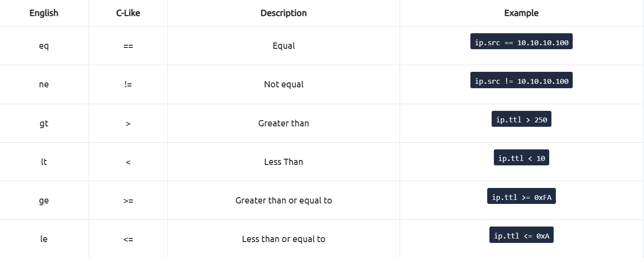Select the 'ge' operator text
The height and width of the screenshot is (258, 644).
click(44, 200)
